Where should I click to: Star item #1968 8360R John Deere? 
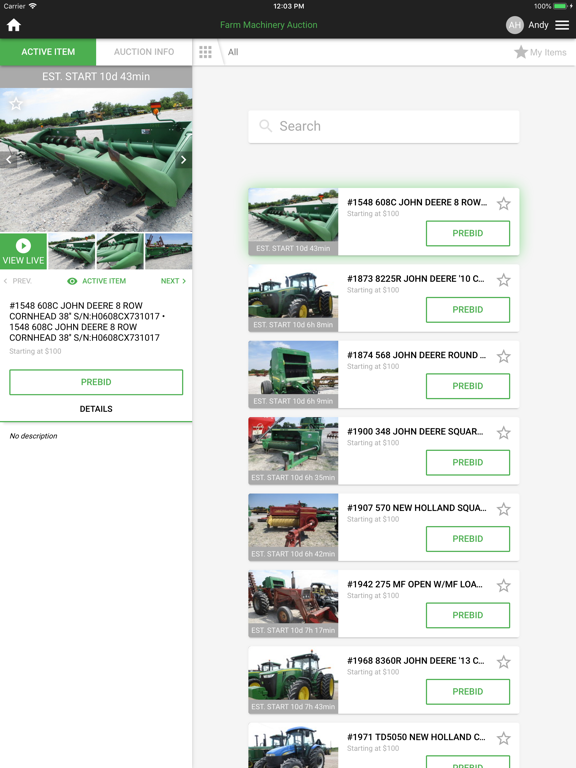[x=504, y=662]
